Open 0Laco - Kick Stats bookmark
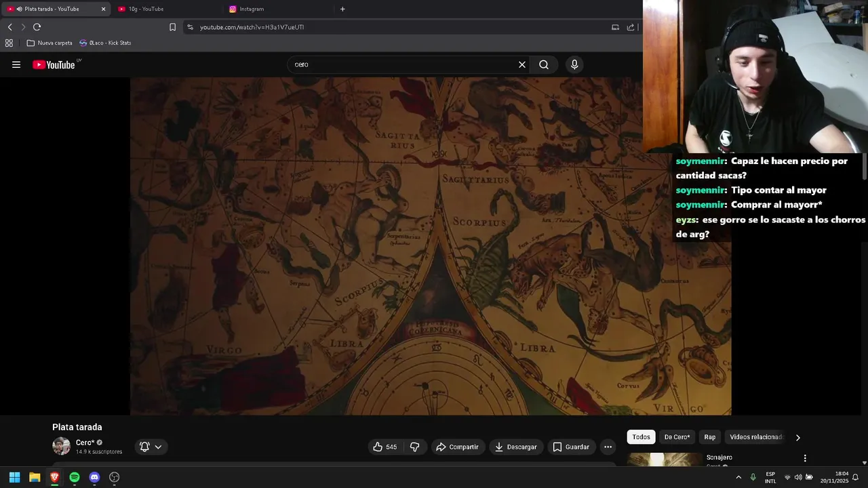Image resolution: width=868 pixels, height=488 pixels. pos(105,43)
